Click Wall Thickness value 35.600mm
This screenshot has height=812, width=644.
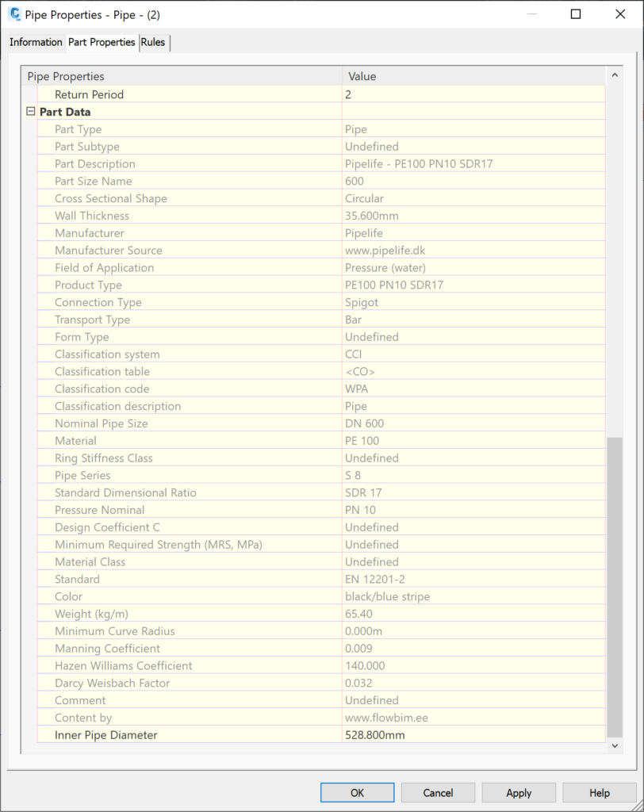(x=371, y=216)
